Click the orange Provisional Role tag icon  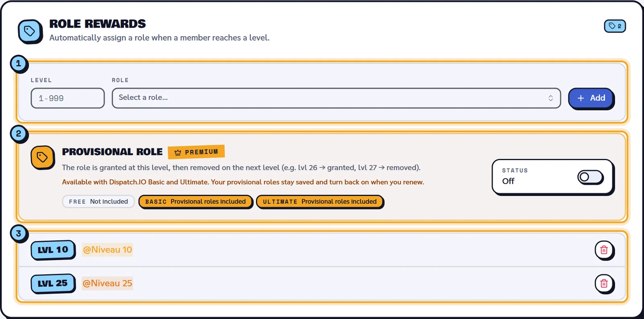(x=42, y=157)
